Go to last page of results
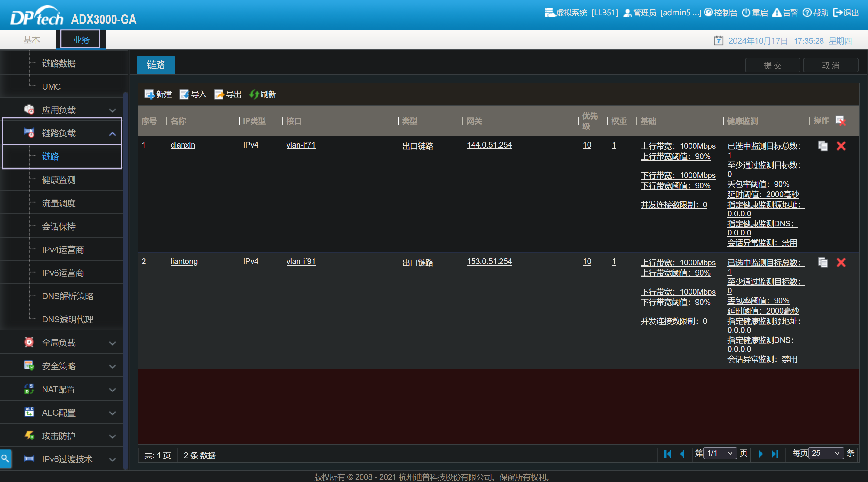 pyautogui.click(x=775, y=454)
